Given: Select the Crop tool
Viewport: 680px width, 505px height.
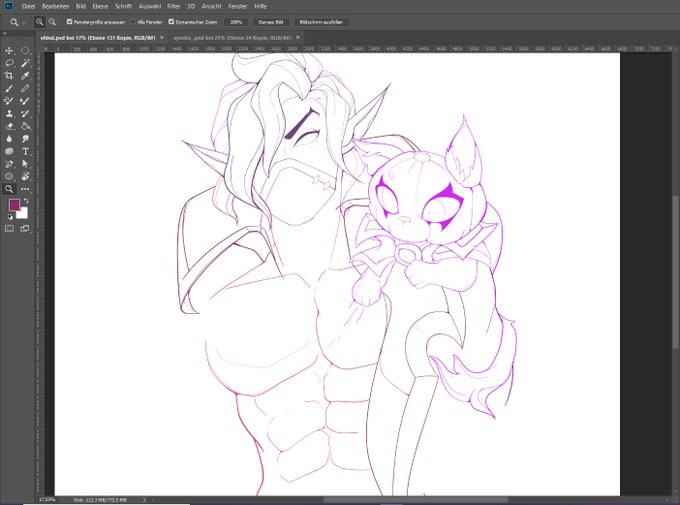Looking at the screenshot, I should (x=9, y=76).
